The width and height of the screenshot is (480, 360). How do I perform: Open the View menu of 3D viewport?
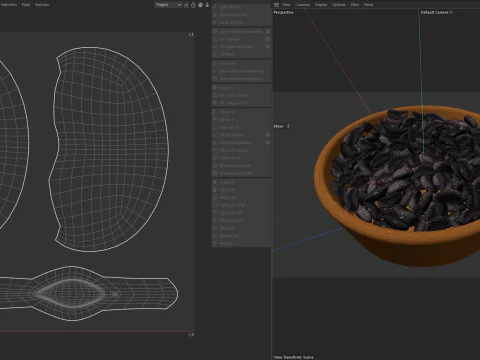click(x=286, y=5)
